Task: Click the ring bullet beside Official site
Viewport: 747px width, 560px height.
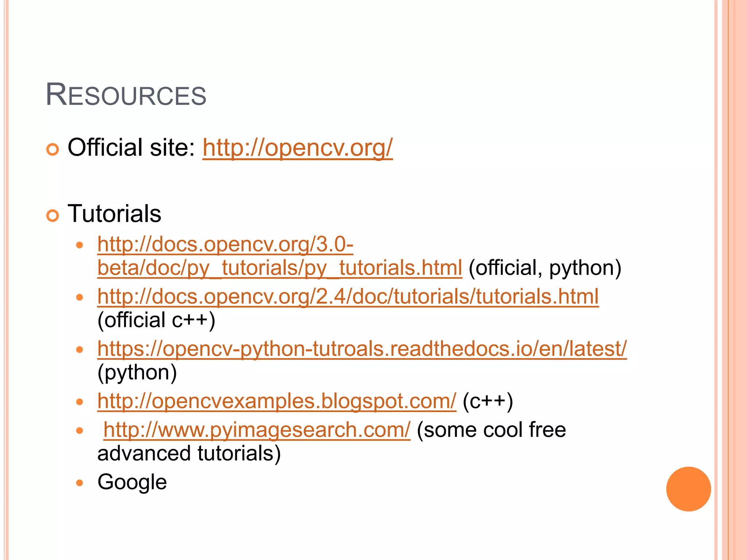Action: (53, 149)
